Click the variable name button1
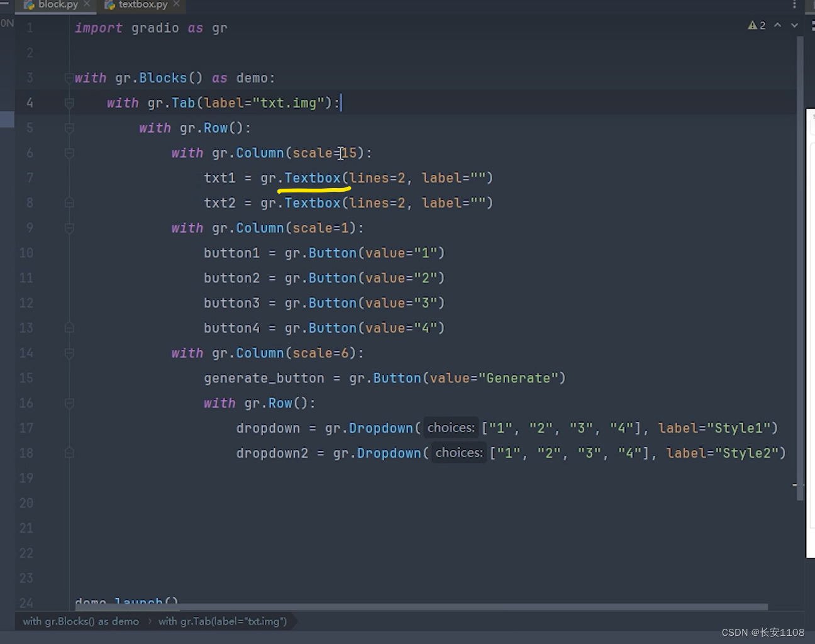Image resolution: width=815 pixels, height=644 pixels. (x=231, y=253)
